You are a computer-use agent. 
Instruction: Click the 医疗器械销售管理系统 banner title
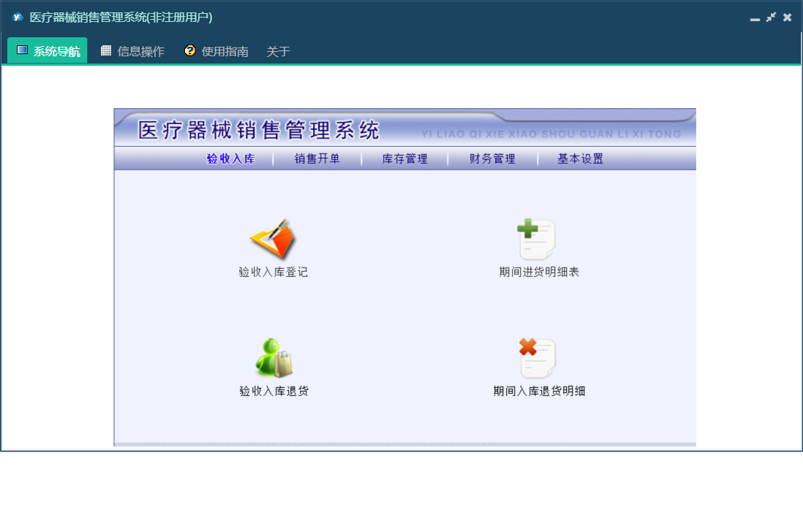coord(259,130)
